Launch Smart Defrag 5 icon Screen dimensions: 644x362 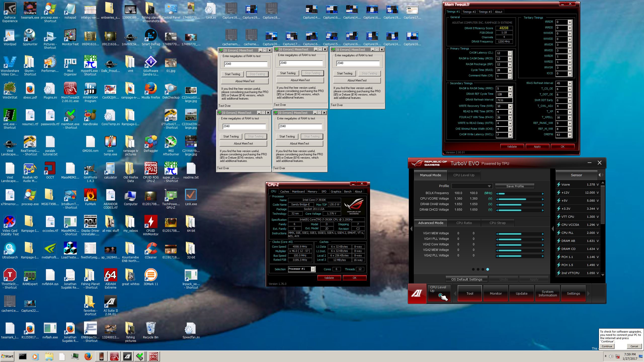pos(151,39)
